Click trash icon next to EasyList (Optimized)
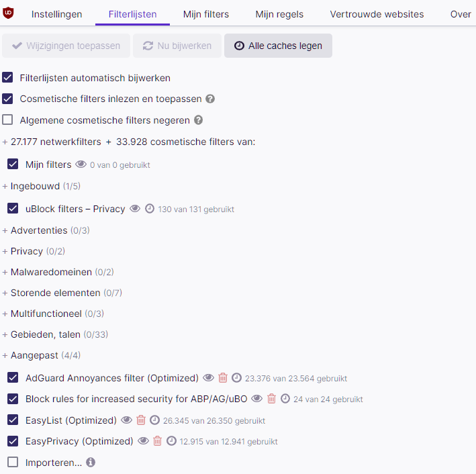The height and width of the screenshot is (474, 476). [141, 420]
